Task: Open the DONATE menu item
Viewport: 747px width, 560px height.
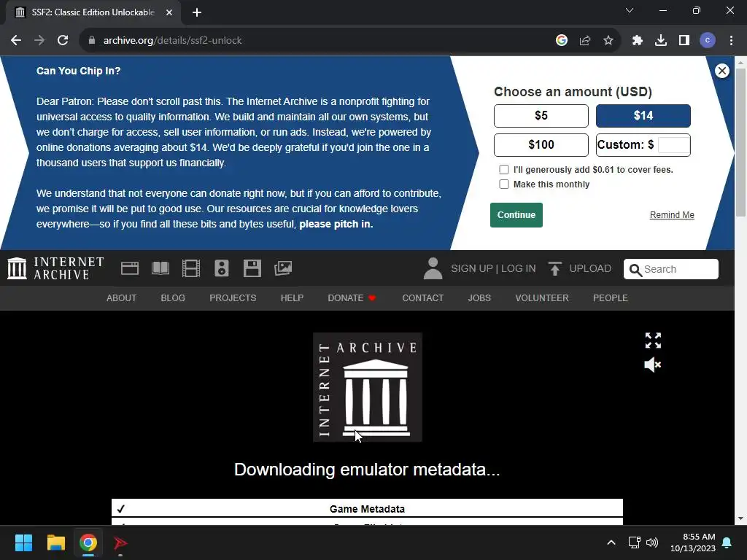Action: 352,298
